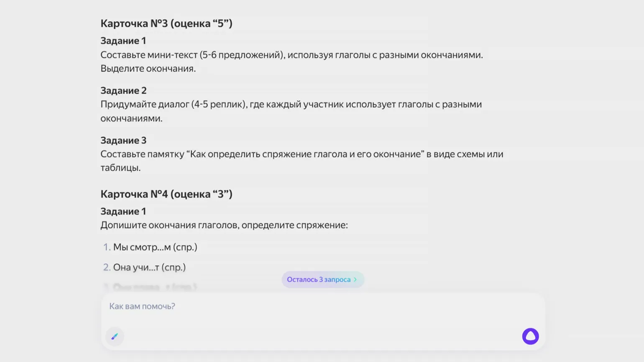The height and width of the screenshot is (362, 644).
Task: Click the list number "1." marker
Action: coord(107,247)
